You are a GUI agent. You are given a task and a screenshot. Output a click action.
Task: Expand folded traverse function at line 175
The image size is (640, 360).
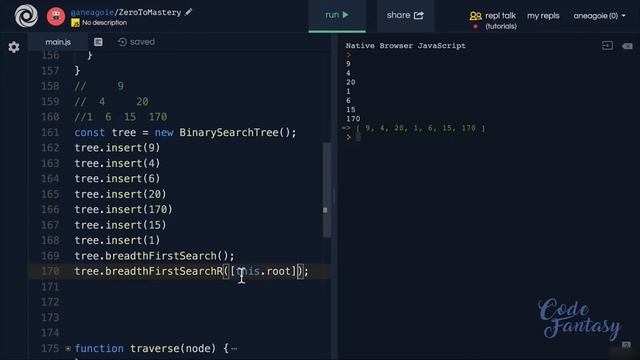68,348
